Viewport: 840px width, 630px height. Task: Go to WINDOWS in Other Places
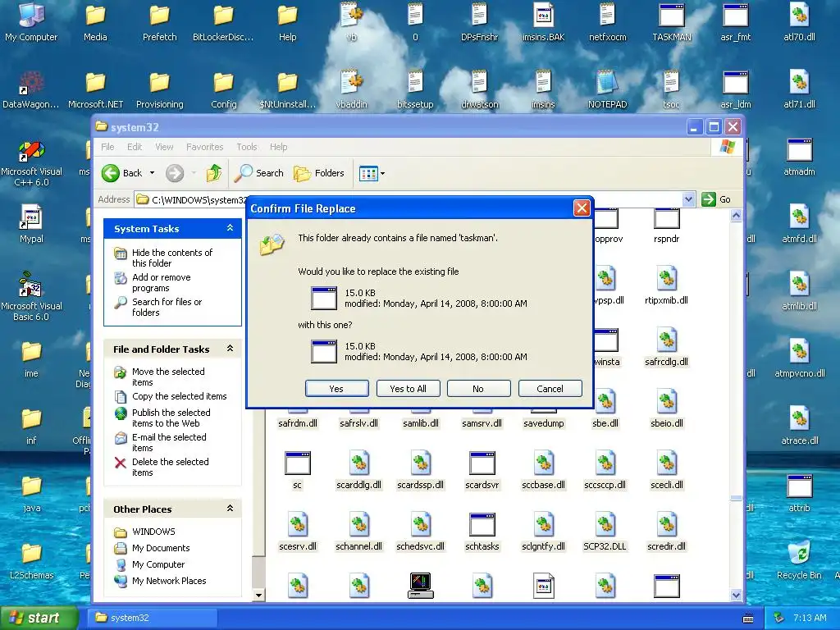pos(153,532)
